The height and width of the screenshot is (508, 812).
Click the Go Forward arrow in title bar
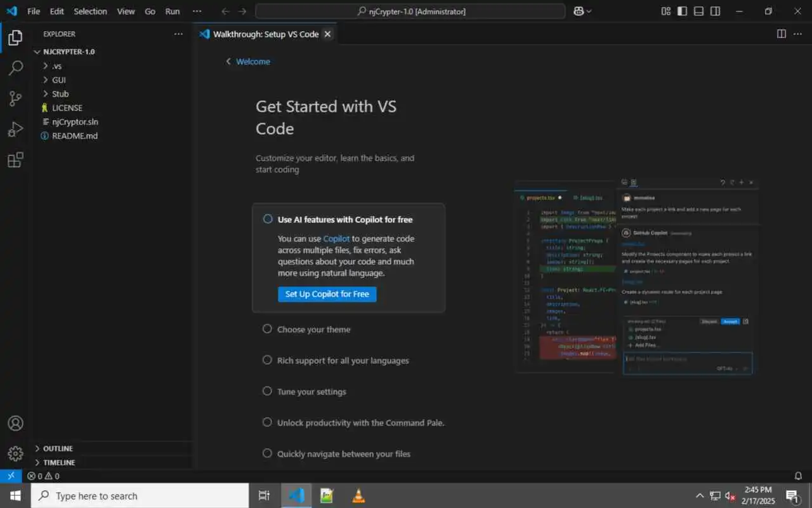point(242,11)
